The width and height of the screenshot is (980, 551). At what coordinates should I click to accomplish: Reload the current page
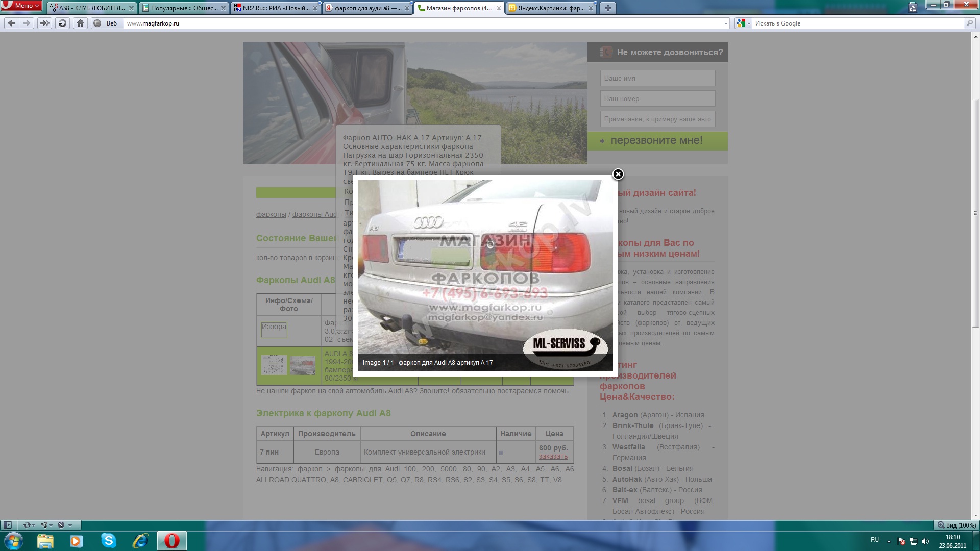(62, 23)
